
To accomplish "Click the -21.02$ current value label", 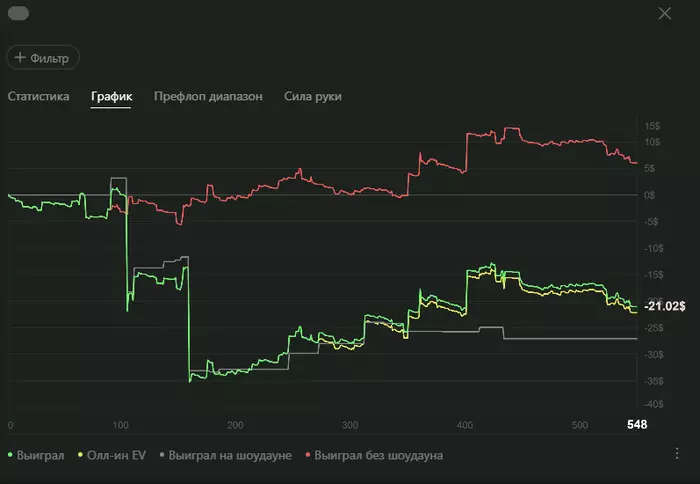I will [665, 306].
